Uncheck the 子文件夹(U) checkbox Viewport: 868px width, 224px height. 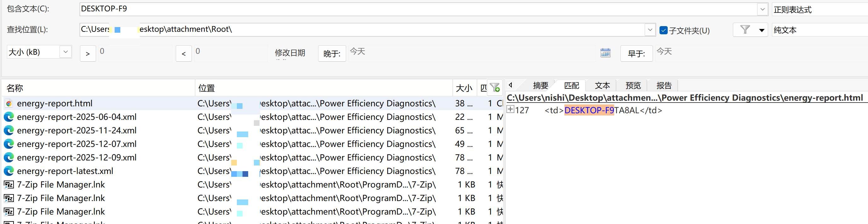click(x=663, y=30)
